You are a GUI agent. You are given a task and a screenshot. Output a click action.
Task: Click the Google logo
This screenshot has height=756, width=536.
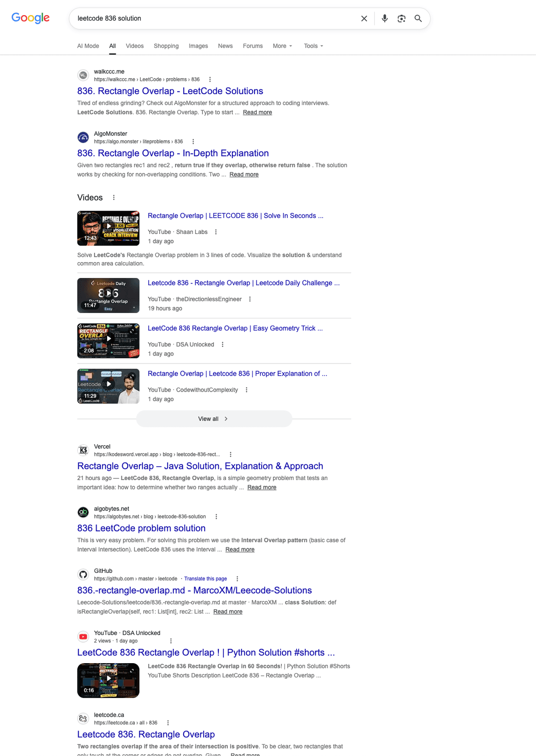pos(30,18)
